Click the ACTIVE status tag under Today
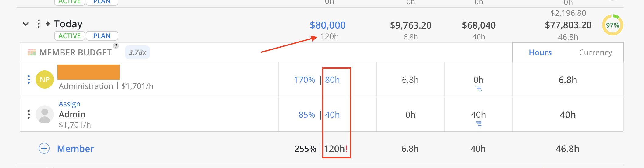This screenshot has height=168, width=644. 69,36
